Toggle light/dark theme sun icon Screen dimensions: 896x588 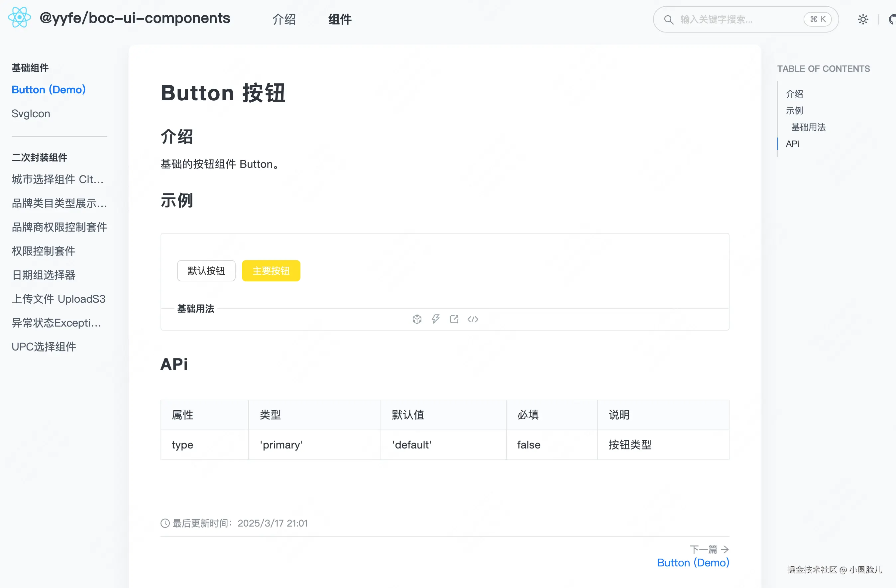point(862,19)
